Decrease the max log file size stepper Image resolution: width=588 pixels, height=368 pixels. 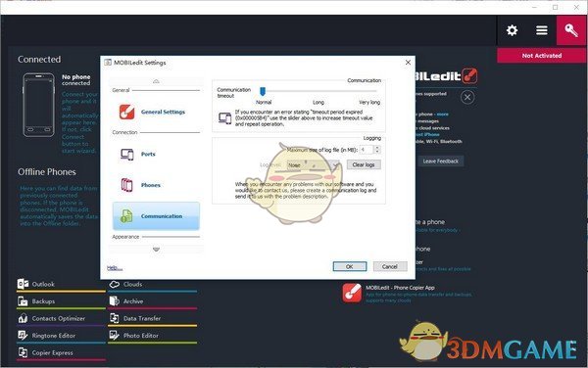tap(377, 152)
